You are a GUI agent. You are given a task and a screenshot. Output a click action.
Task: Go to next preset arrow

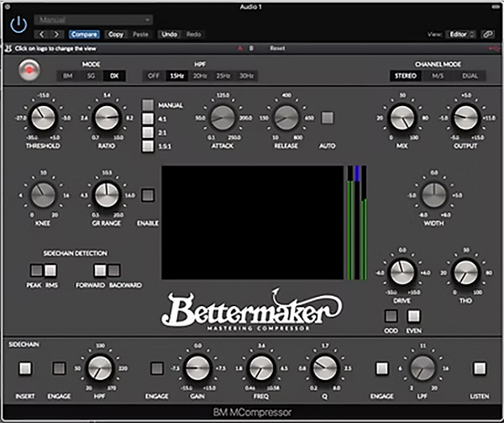tap(56, 34)
